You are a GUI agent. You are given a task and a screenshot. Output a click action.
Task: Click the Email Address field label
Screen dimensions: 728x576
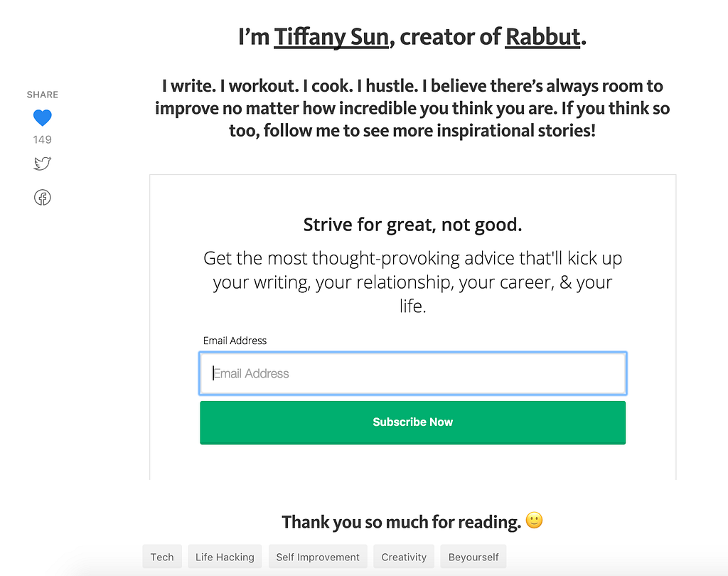tap(235, 341)
